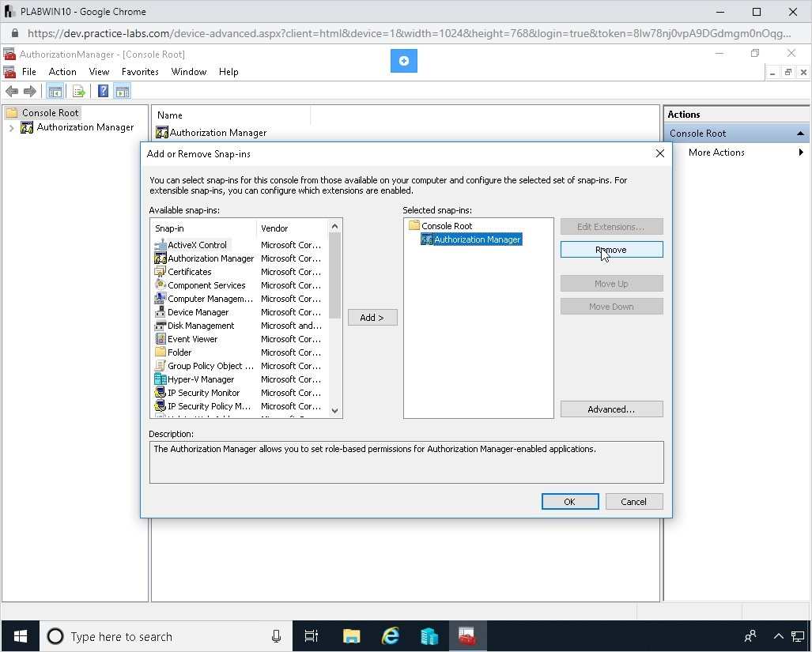Open the Window menu
This screenshot has height=652, width=812.
189,72
